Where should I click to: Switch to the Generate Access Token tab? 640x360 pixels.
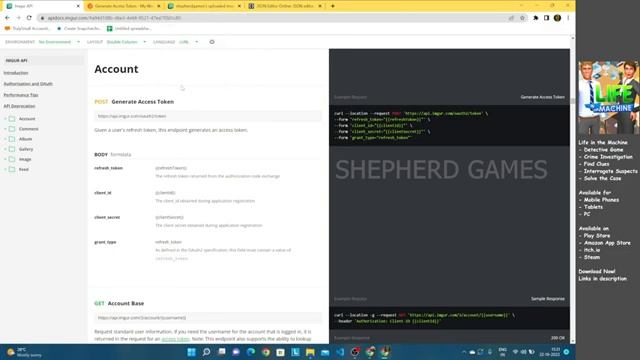(x=124, y=6)
